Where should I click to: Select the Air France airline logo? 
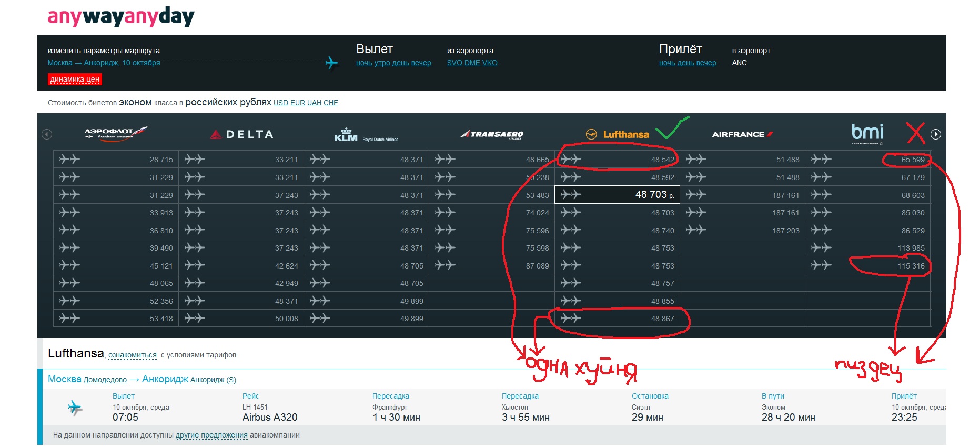[x=743, y=134]
